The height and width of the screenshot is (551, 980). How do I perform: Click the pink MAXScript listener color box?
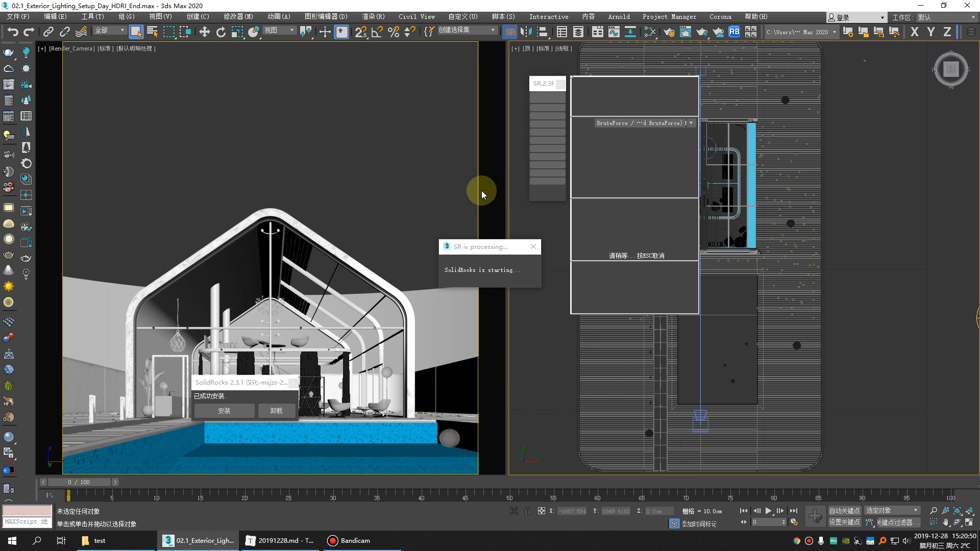pos(27,511)
